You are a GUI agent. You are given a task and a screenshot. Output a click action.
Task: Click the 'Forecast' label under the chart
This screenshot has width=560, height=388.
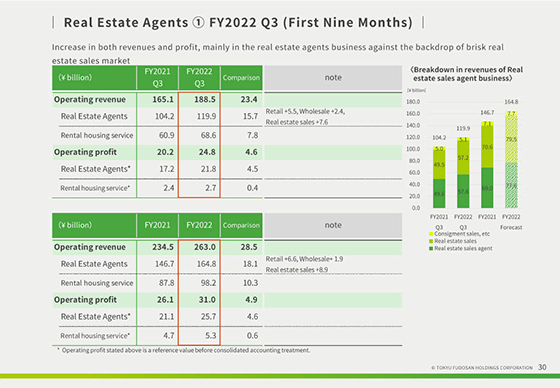click(511, 227)
